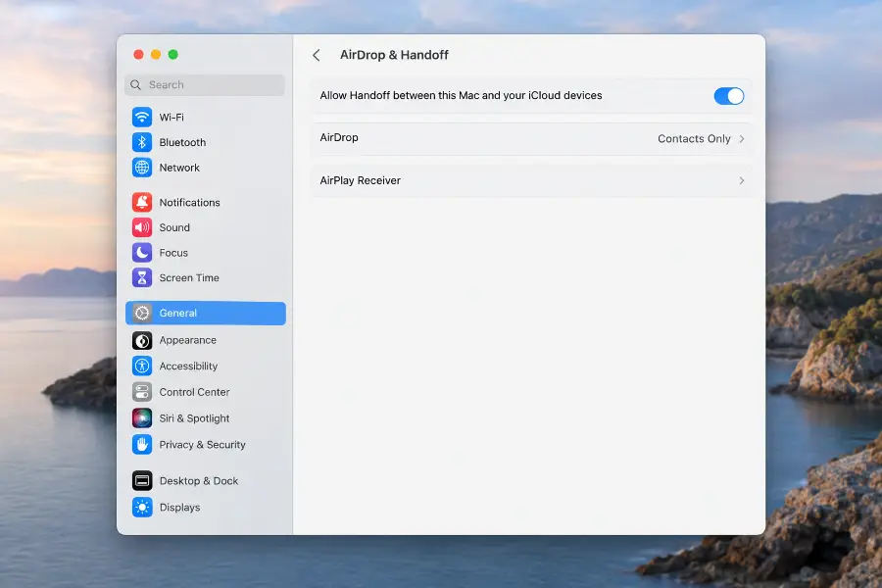Click the Accessibility icon

point(142,366)
